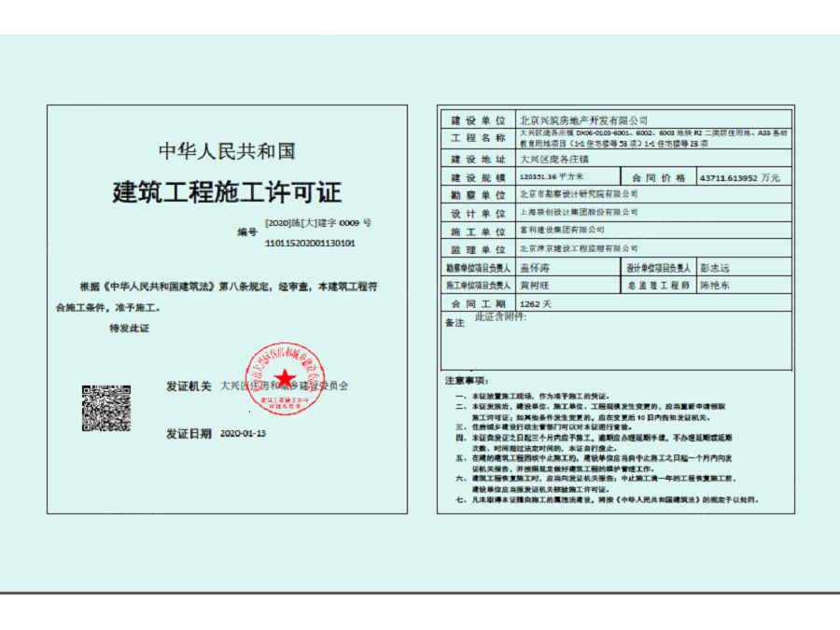Click the 工程名称 label cell
The height and width of the screenshot is (630, 840).
478,138
